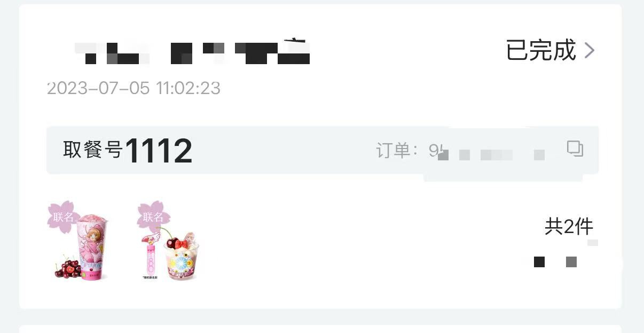Click the 共2件 item count
This screenshot has height=333, width=644.
(x=569, y=227)
